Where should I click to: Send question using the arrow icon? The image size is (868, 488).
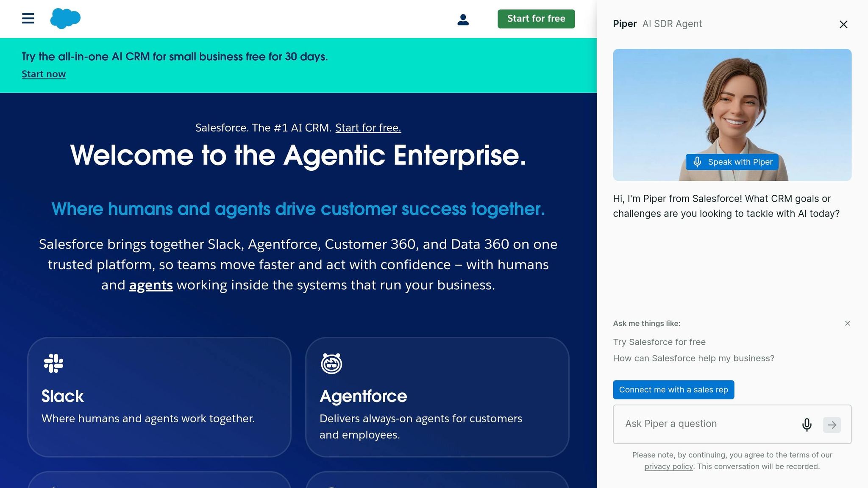coord(832,424)
